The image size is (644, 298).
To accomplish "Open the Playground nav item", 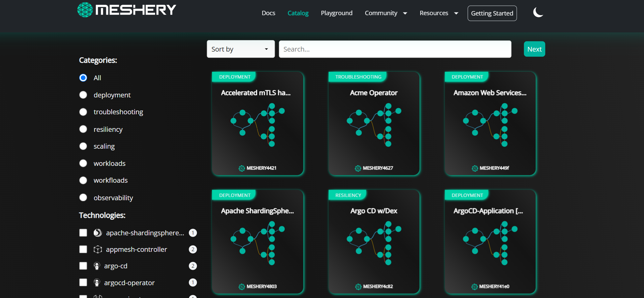I will point(336,13).
